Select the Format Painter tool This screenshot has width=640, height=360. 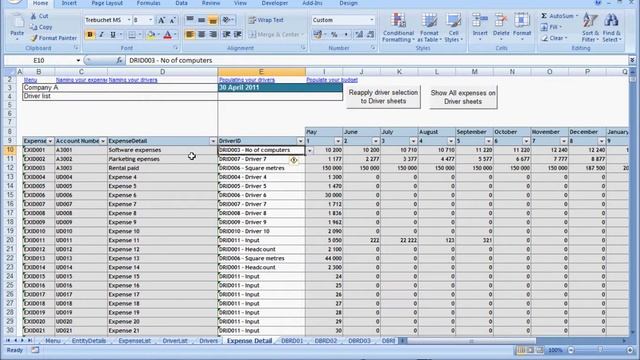point(53,38)
